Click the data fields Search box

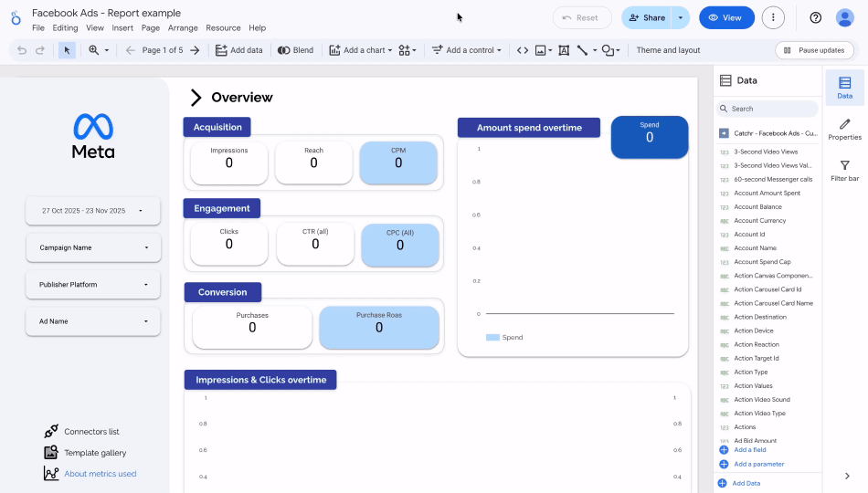(767, 109)
